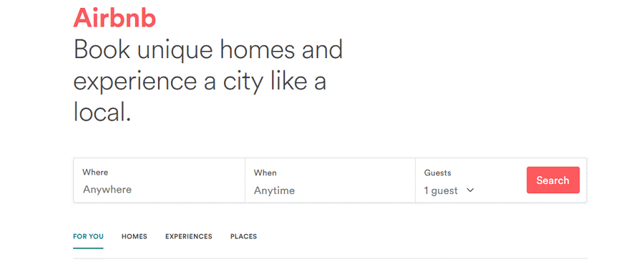Image resolution: width=644 pixels, height=260 pixels.
Task: Click the When label in search bar
Action: coord(265,173)
